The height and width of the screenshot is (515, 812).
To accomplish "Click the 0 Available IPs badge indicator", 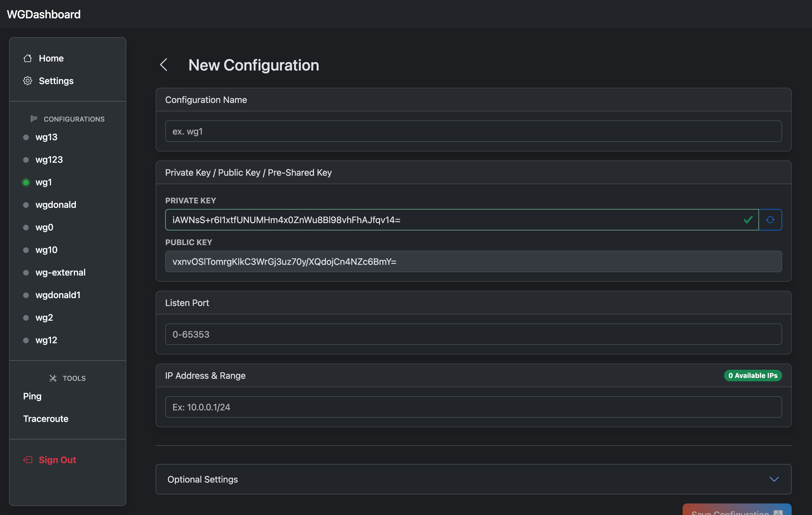I will [752, 375].
